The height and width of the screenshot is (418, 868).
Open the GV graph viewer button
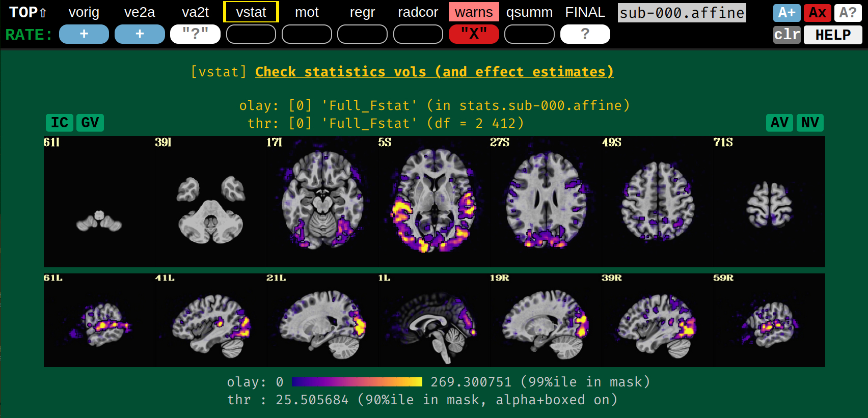pyautogui.click(x=90, y=123)
